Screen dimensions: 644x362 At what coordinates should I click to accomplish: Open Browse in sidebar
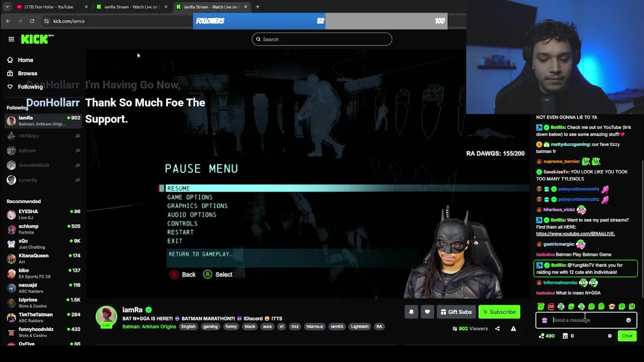click(22, 73)
